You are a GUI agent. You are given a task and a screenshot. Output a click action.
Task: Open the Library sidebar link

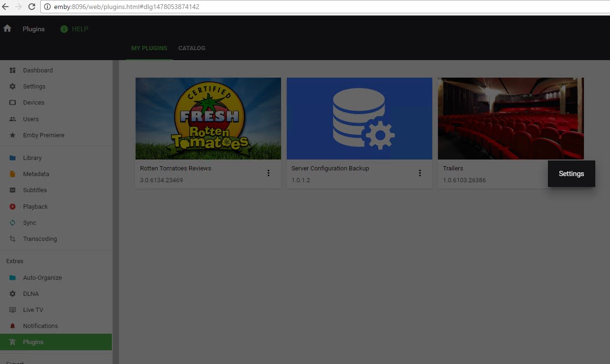coord(56,158)
